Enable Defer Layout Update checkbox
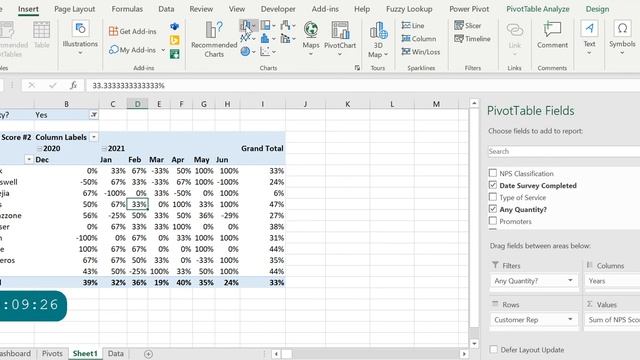This screenshot has height=360, width=640. (x=493, y=349)
